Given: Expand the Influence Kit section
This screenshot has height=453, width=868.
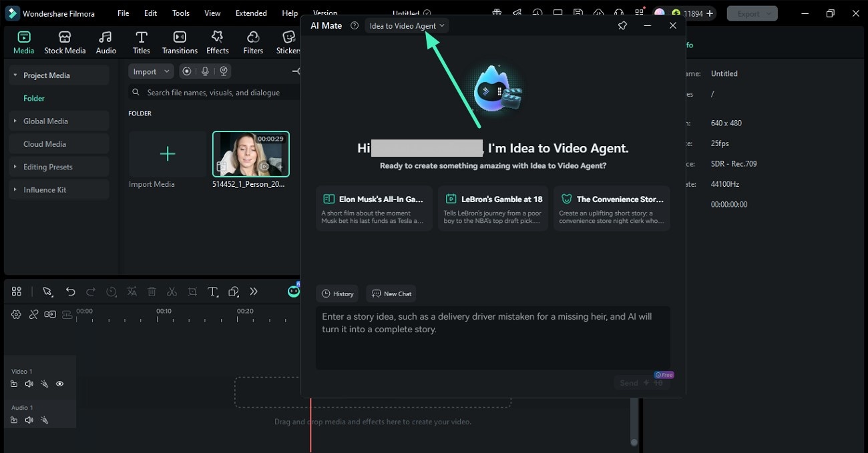Looking at the screenshot, I should pyautogui.click(x=15, y=189).
